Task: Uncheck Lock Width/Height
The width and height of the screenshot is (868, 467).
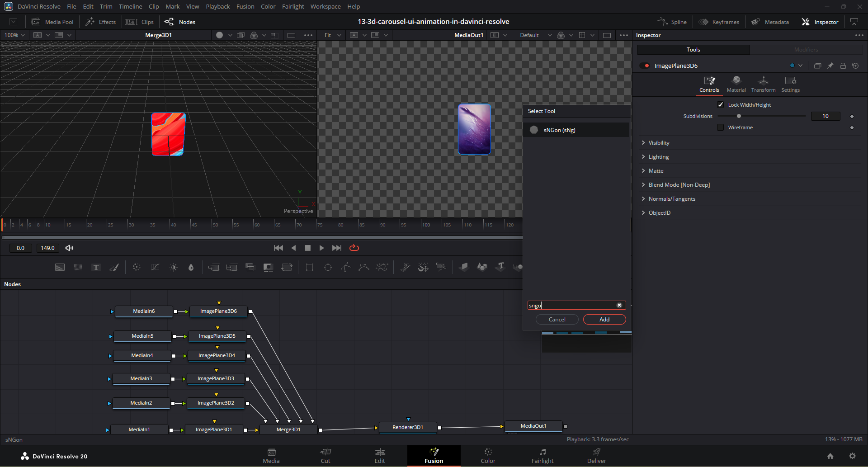Action: coord(721,105)
